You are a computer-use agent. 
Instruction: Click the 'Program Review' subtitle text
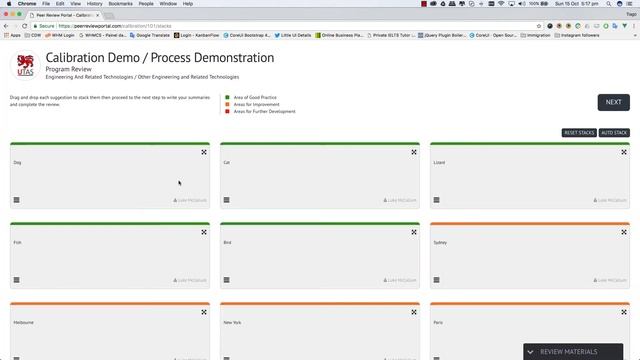(69, 69)
